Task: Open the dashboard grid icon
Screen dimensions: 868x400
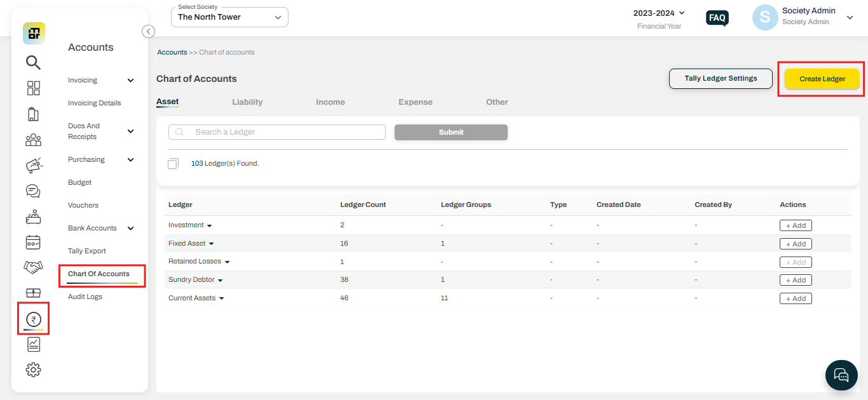Action: tap(33, 88)
